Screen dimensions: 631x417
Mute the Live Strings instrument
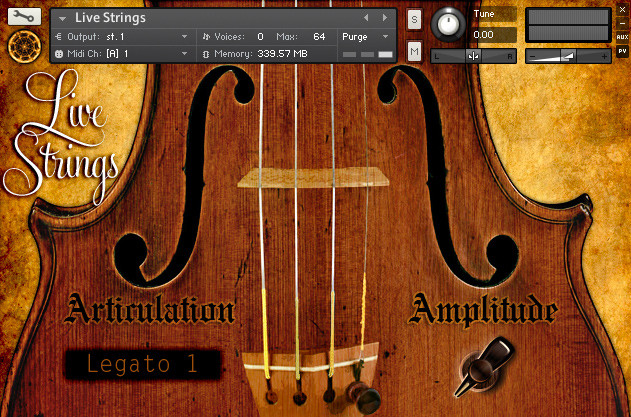(x=414, y=51)
